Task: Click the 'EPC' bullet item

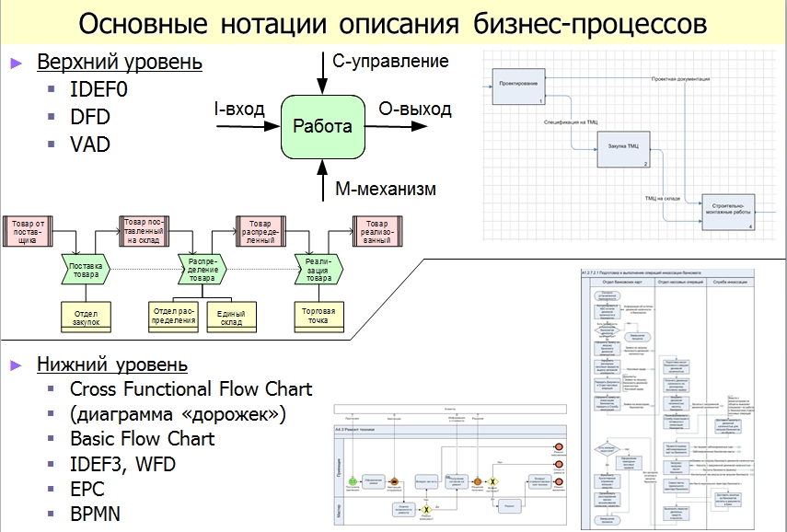Action: (87, 490)
